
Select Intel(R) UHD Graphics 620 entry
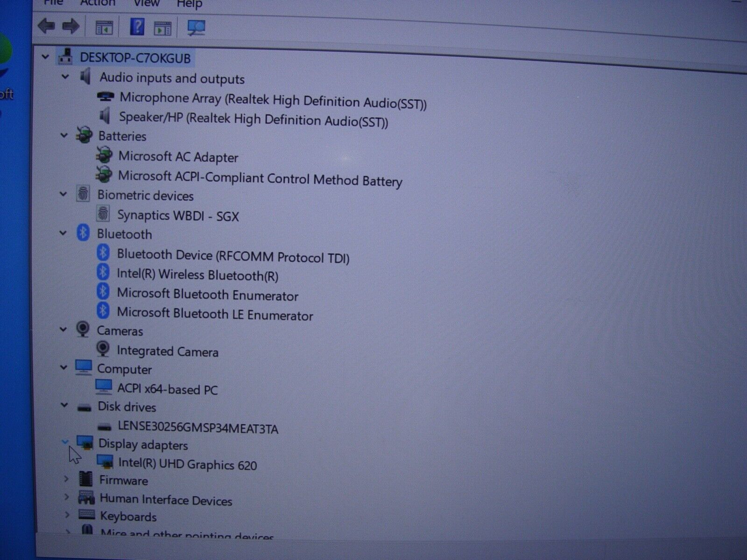[188, 463]
